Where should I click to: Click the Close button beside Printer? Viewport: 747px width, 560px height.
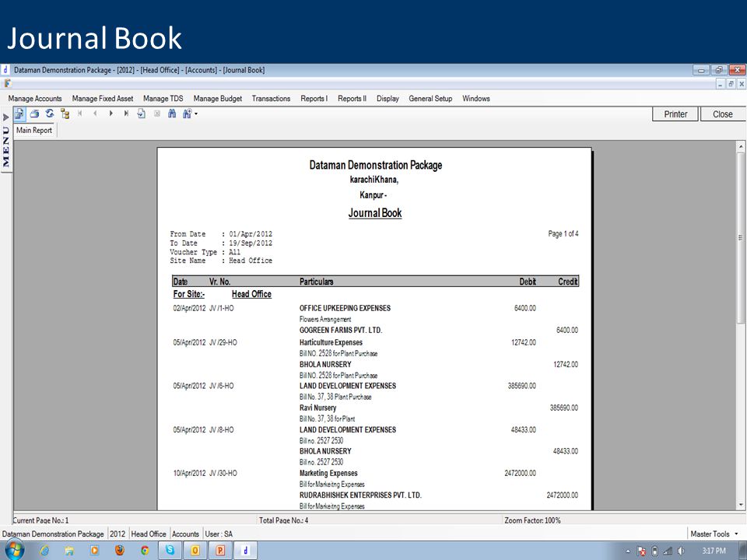tap(722, 114)
